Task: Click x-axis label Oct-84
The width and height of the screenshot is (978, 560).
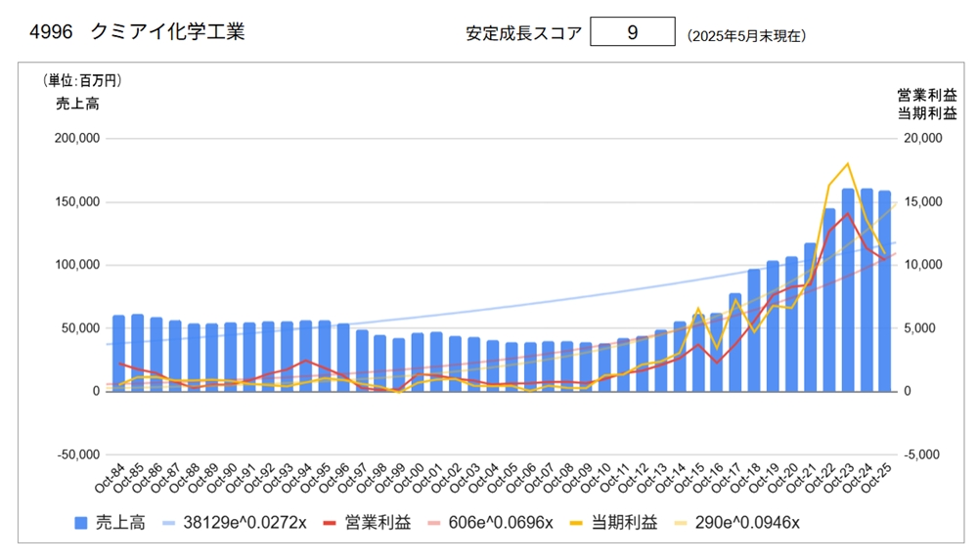Action: pos(110,478)
